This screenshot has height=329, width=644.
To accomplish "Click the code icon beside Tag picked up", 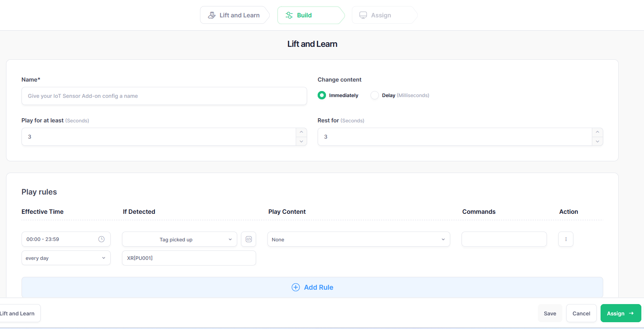I will pos(249,239).
